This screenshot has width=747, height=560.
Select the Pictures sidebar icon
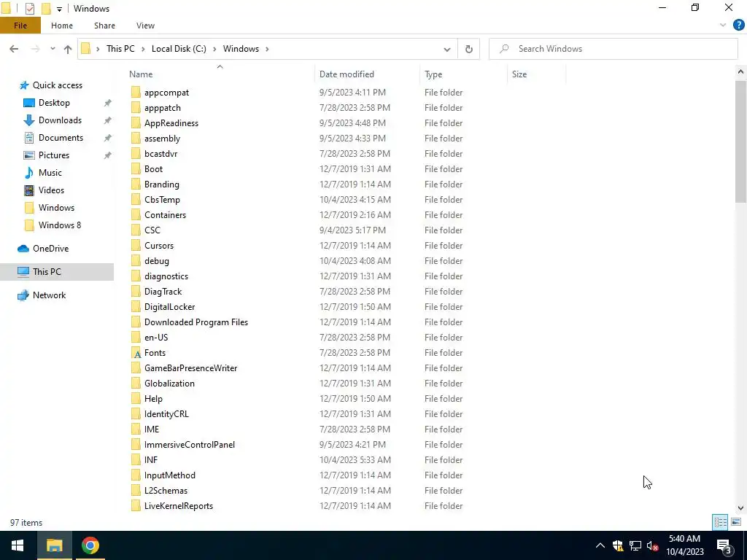pos(29,155)
